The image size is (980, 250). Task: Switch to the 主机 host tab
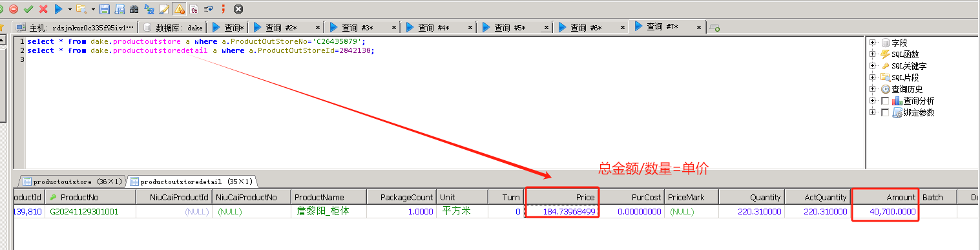pyautogui.click(x=76, y=28)
